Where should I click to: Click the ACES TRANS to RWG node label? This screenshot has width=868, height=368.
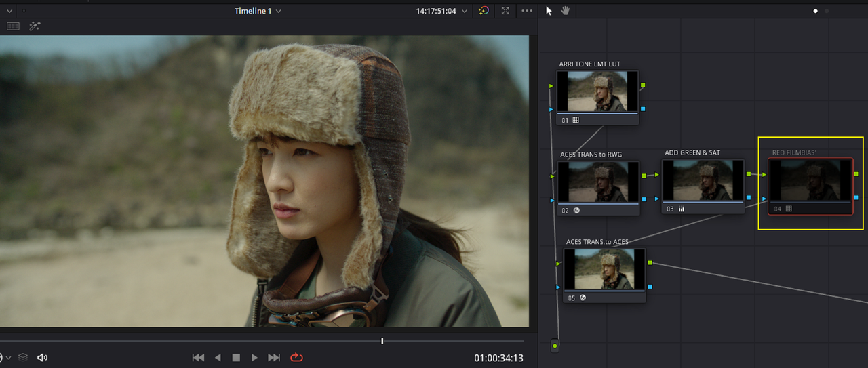pyautogui.click(x=591, y=155)
